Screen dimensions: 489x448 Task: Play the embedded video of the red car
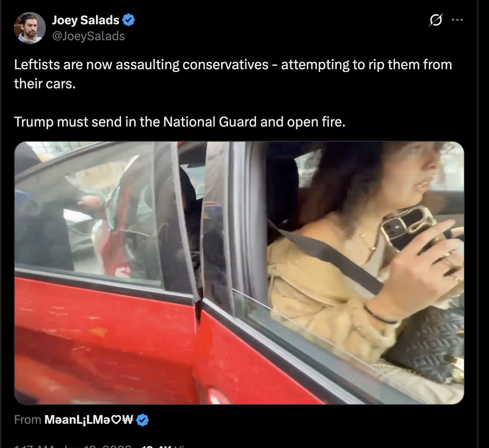point(239,273)
